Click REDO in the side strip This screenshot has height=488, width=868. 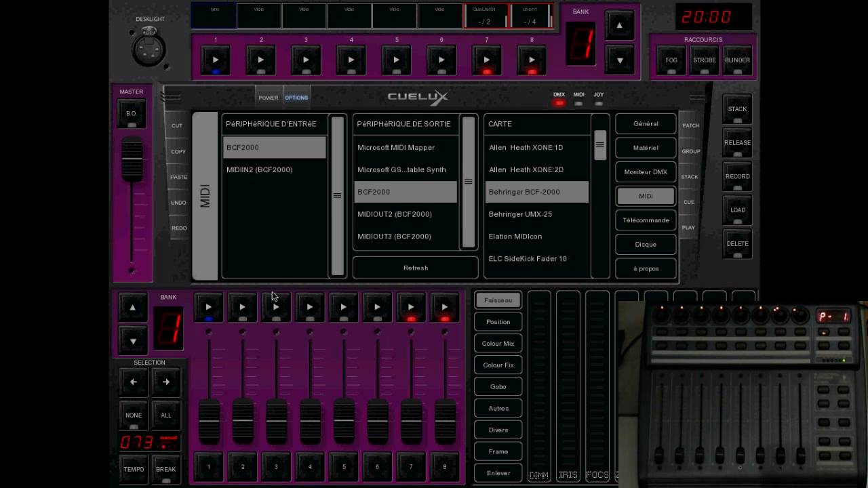179,228
